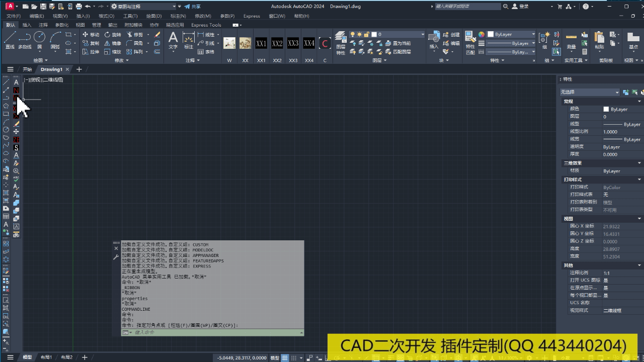The width and height of the screenshot is (644, 362).
Task: Toggle grid display in status bar
Action: pos(285,357)
